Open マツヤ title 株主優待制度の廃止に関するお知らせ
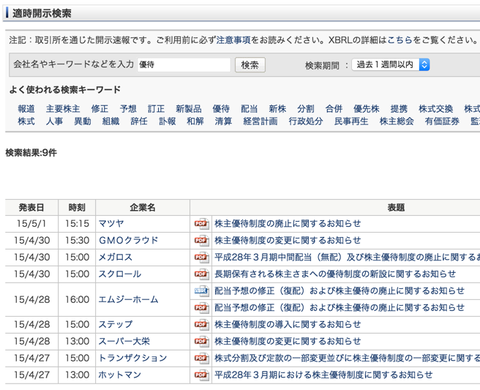Image resolution: width=480 pixels, height=390 pixels. 288,223
